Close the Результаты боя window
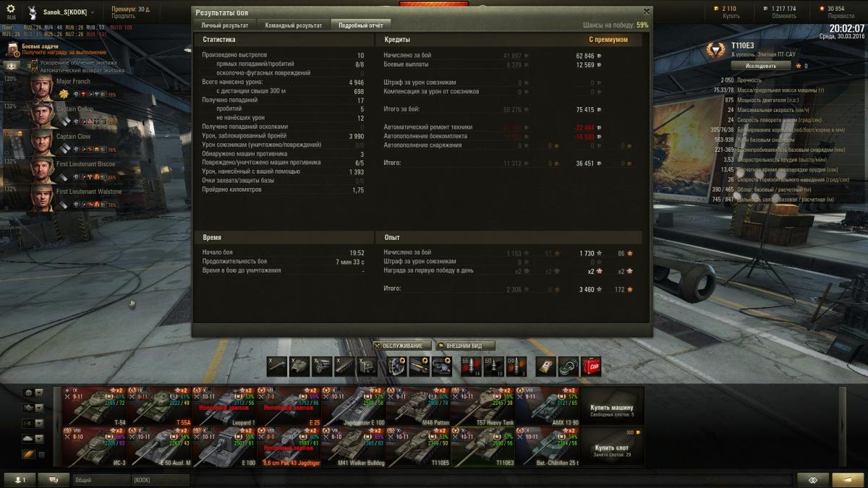The image size is (868, 488). (647, 11)
